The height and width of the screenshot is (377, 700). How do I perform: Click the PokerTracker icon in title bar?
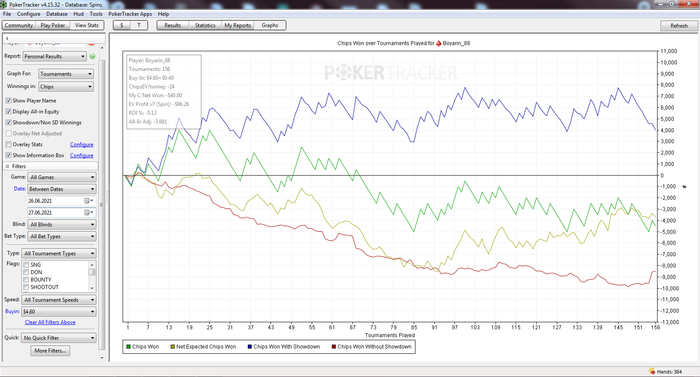click(4, 4)
